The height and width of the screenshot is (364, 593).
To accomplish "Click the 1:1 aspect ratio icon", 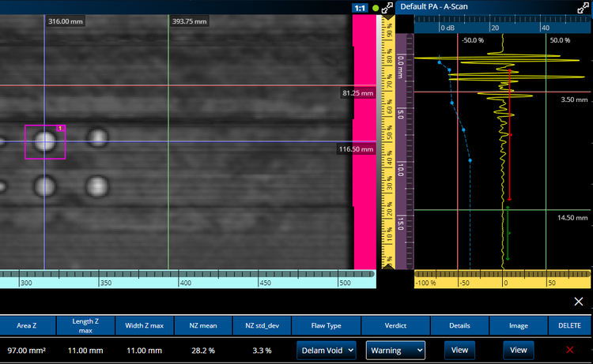I will point(359,7).
